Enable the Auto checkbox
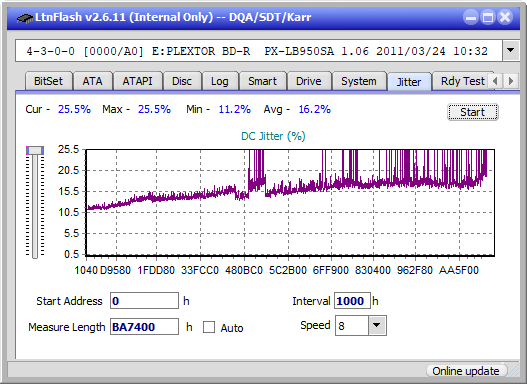Viewport: 527px width, 384px height. 209,327
